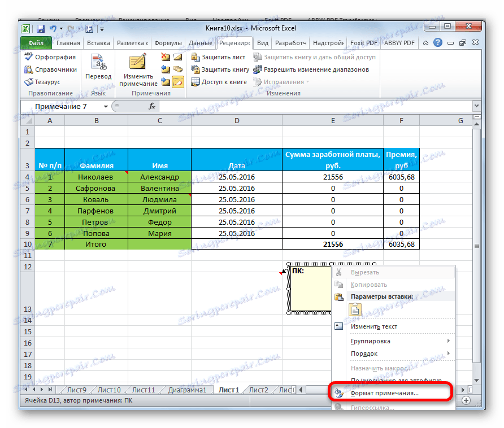Open the ABBYY PDF tab

click(x=399, y=43)
